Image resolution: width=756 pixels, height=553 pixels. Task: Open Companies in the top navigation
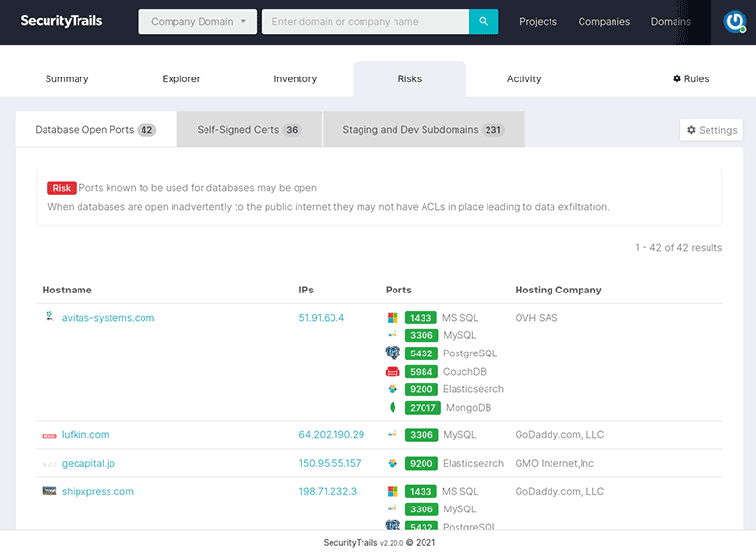[x=604, y=21]
